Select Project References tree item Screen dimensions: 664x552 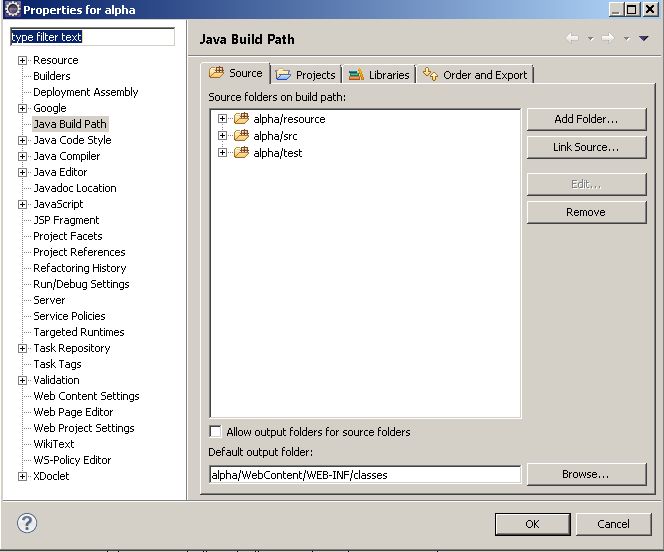pyautogui.click(x=80, y=252)
